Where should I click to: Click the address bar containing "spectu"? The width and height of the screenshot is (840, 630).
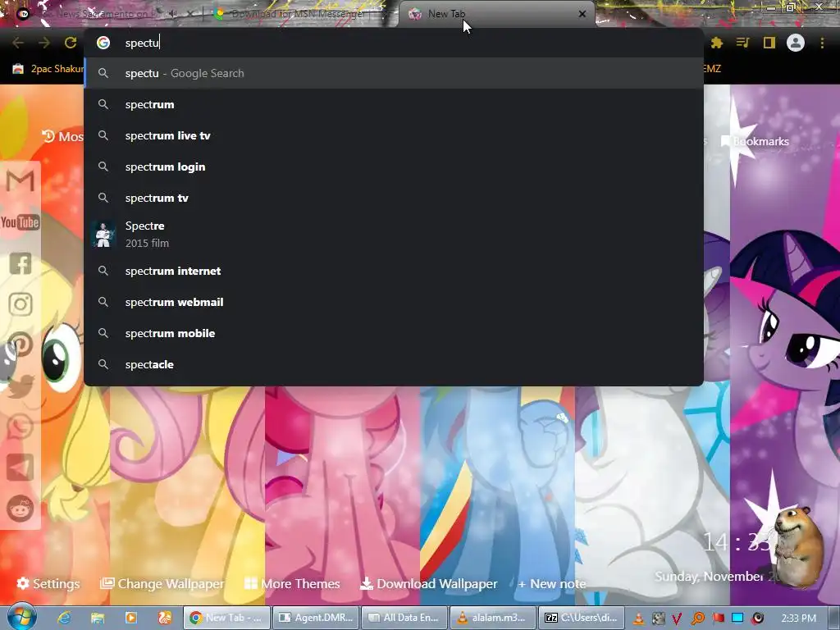pyautogui.click(x=394, y=43)
